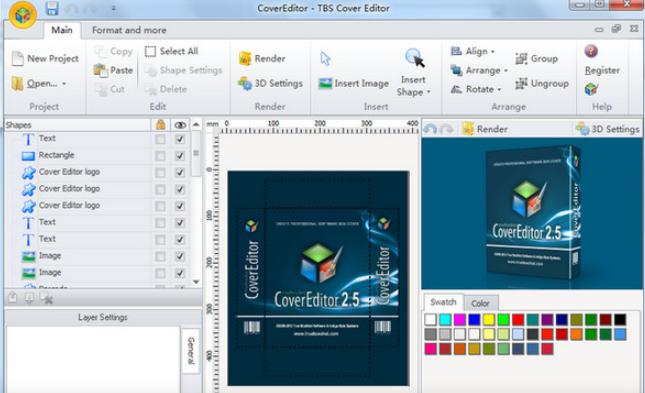Click New Project icon
This screenshot has height=393, width=645.
point(17,58)
